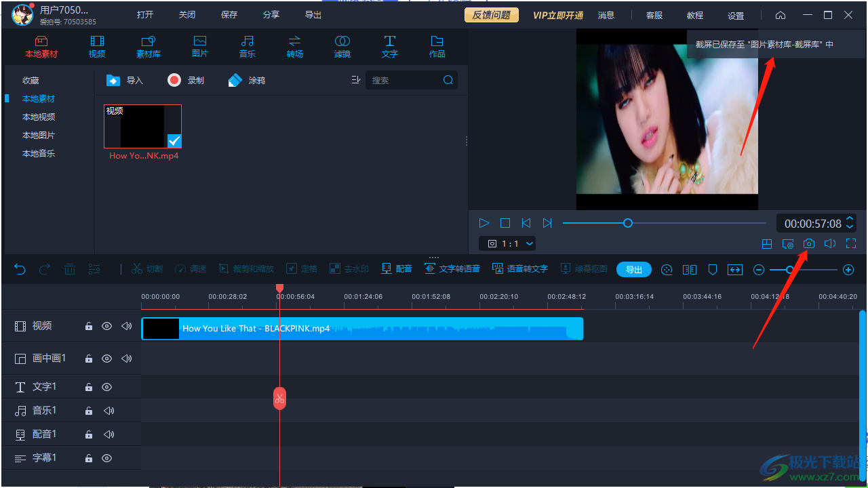Zoom in timeline with plus icon
The height and width of the screenshot is (488, 868).
(x=848, y=270)
